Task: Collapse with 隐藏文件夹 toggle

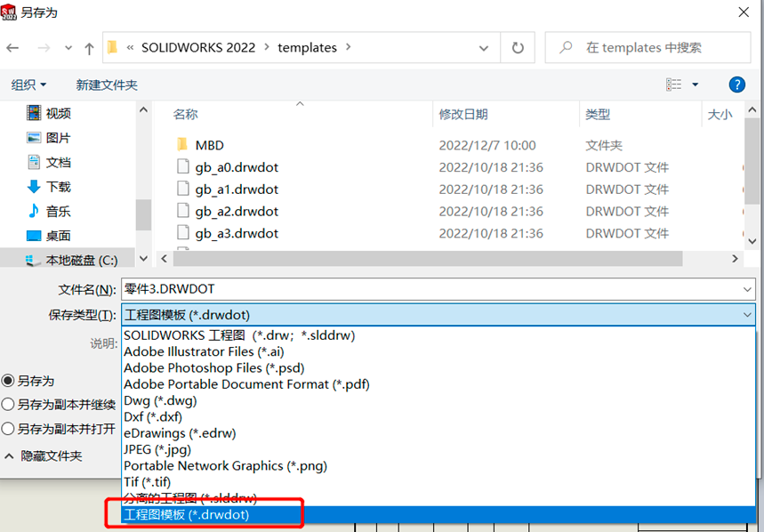Action: pyautogui.click(x=43, y=456)
